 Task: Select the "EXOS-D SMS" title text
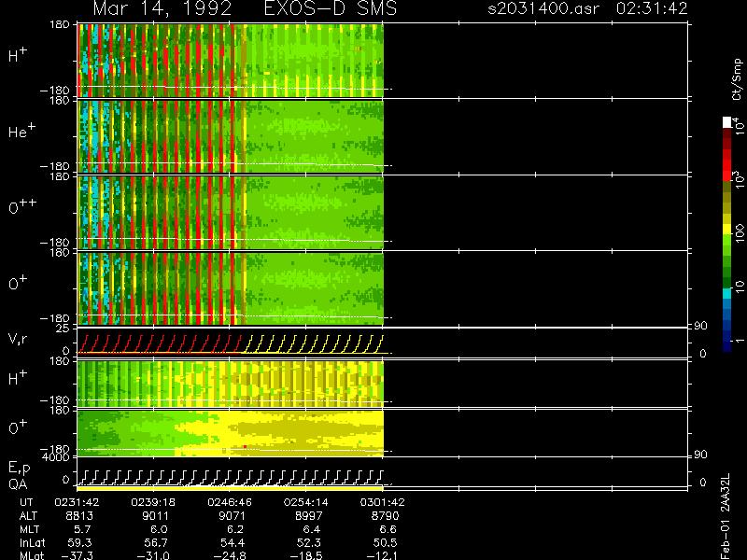click(331, 8)
